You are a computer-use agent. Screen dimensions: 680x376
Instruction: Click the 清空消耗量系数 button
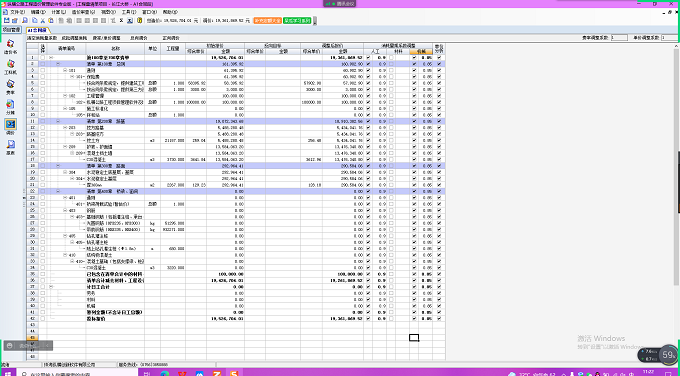pos(42,38)
